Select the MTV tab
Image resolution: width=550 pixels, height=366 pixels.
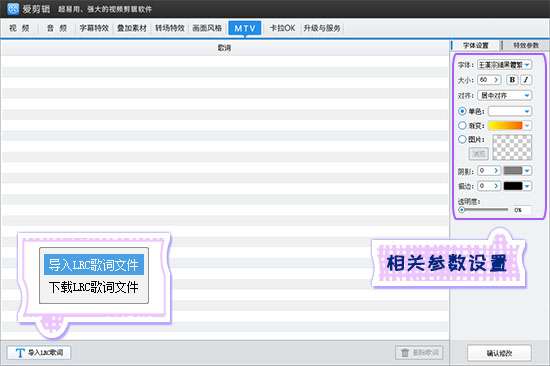pos(245,28)
